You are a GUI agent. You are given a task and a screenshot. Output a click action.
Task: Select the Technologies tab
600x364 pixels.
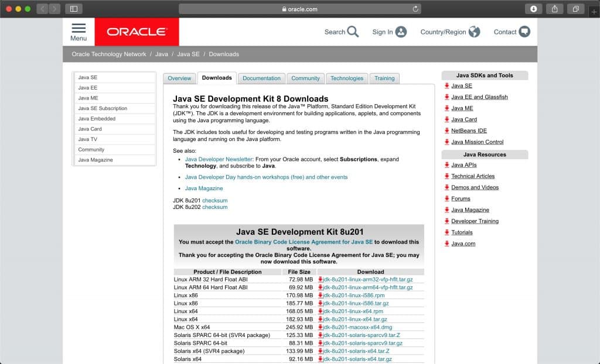[347, 78]
